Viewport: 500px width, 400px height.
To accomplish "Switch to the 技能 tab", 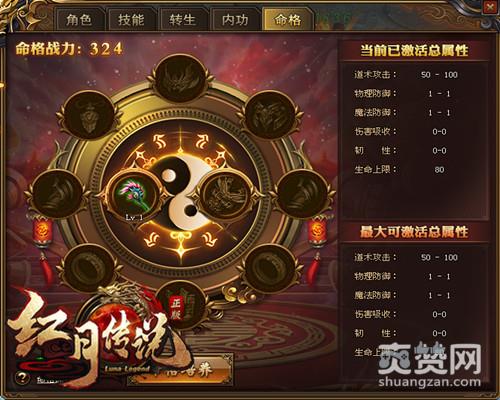I will click(x=131, y=20).
